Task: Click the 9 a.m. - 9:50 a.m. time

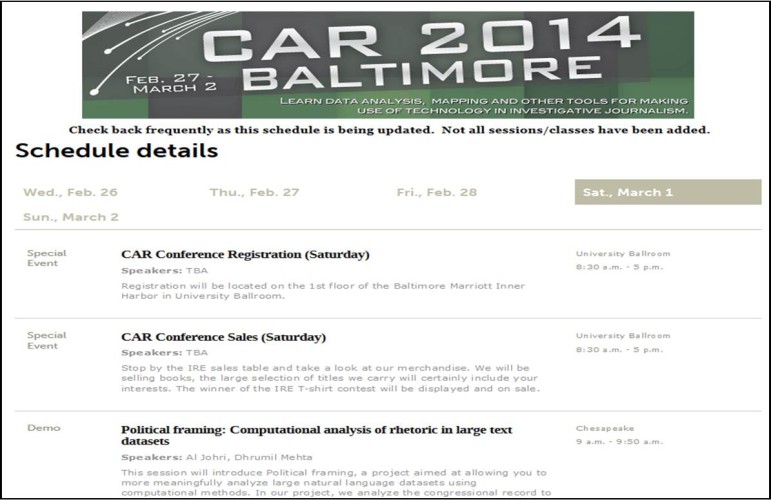Action: click(x=620, y=441)
